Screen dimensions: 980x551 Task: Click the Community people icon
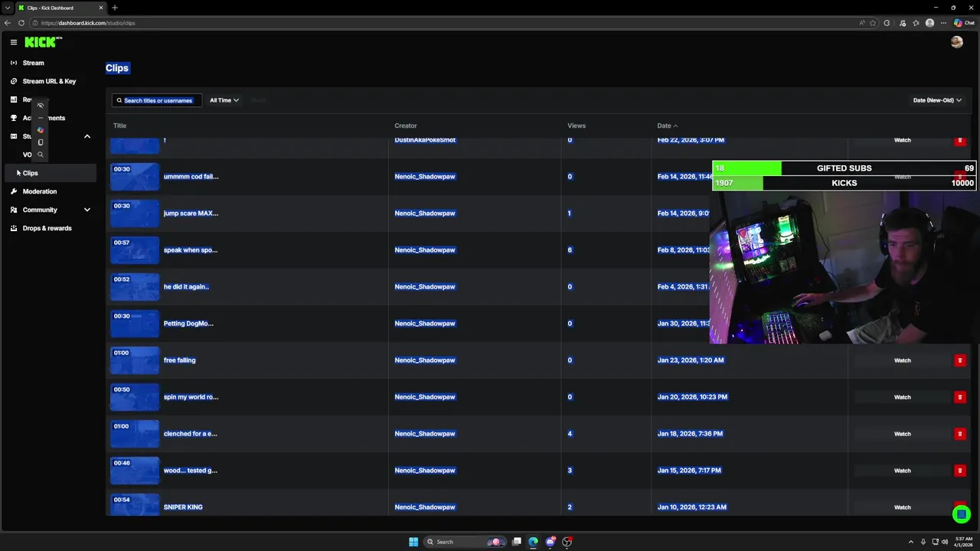pos(14,210)
